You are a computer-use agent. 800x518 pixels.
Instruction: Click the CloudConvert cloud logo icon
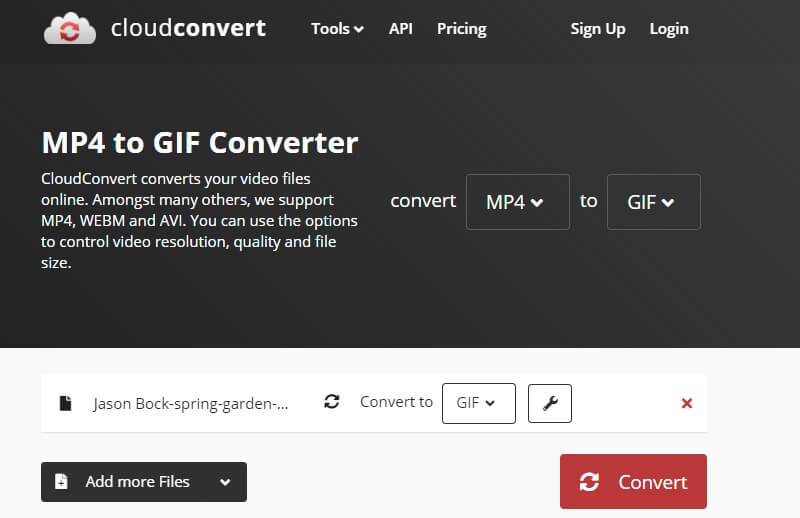tap(70, 29)
